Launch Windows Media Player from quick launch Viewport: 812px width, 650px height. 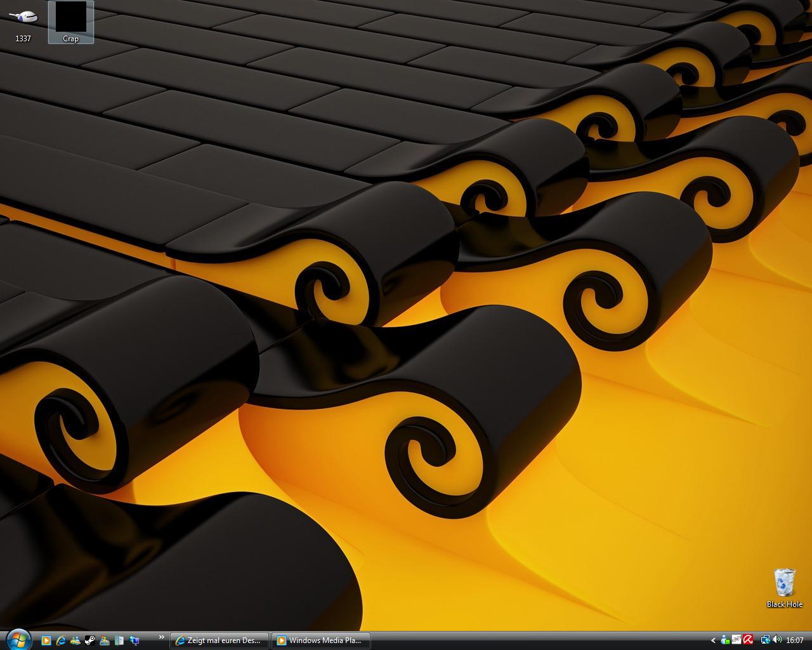[46, 640]
